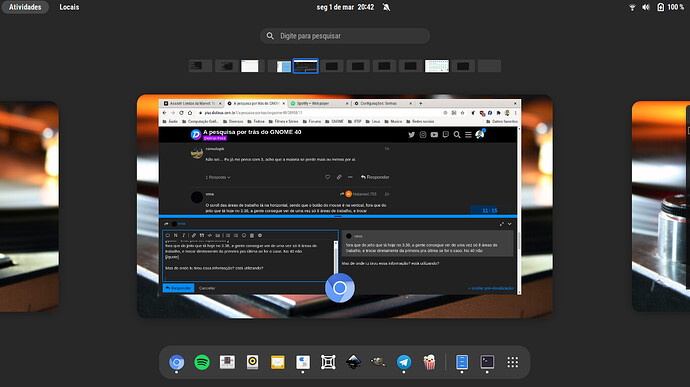
Task: Click the composer resize grip handle
Action: (x=338, y=217)
